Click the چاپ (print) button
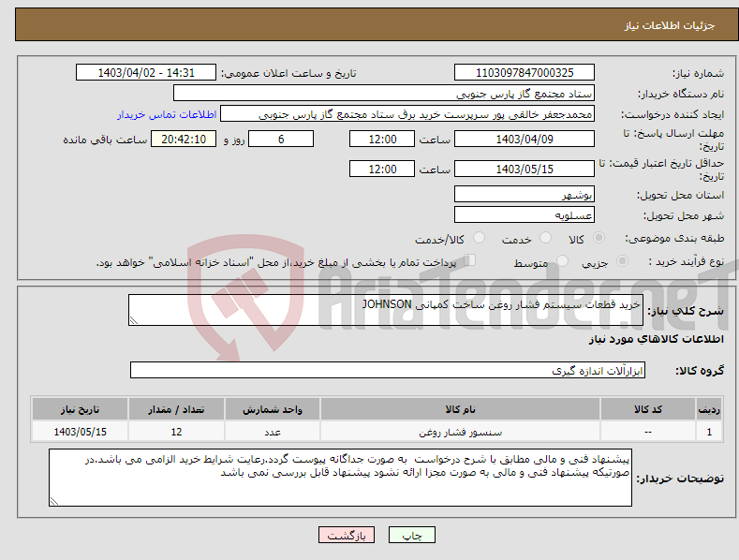The image size is (739, 560). coord(411,535)
